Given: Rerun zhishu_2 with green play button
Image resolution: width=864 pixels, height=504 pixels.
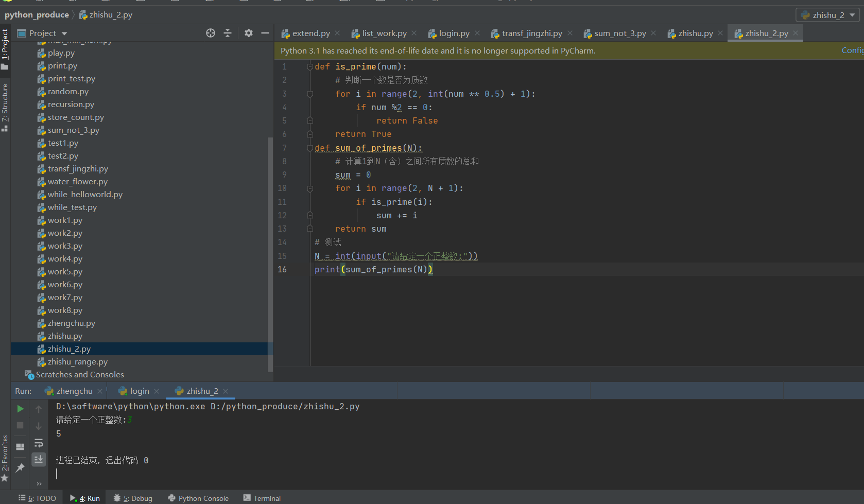Looking at the screenshot, I should click(x=20, y=409).
